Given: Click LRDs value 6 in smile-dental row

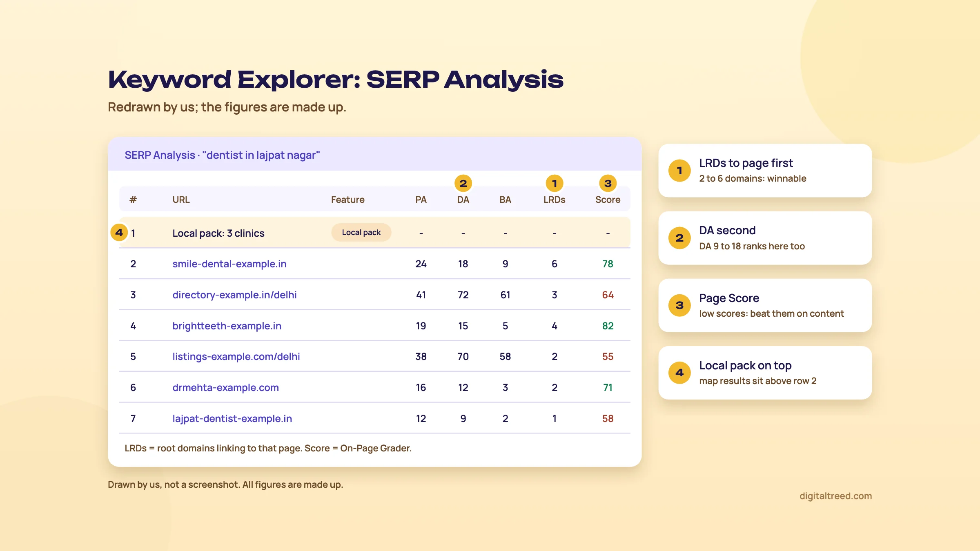Looking at the screenshot, I should tap(554, 264).
